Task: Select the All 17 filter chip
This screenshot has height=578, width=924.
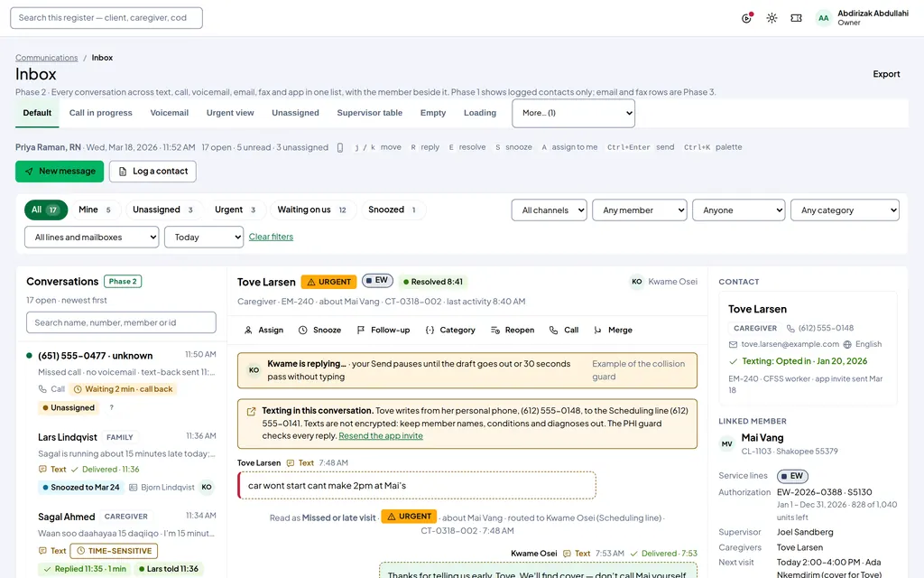Action: (46, 210)
